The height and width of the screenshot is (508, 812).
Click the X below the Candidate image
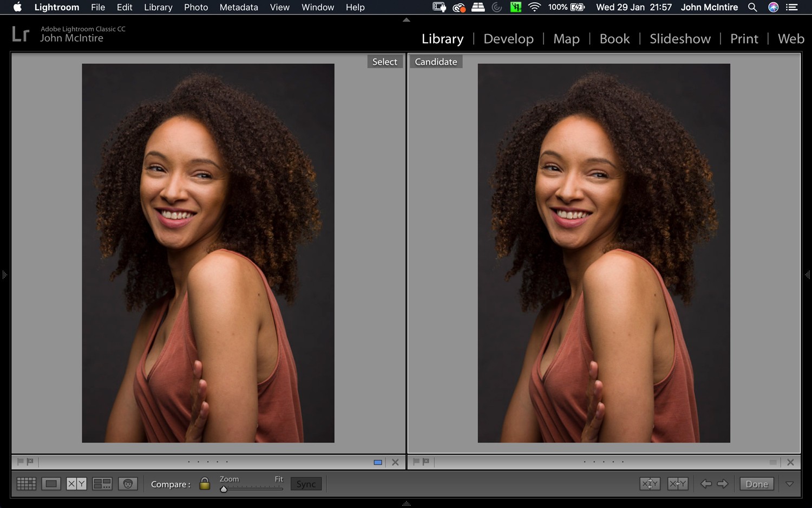(x=790, y=462)
